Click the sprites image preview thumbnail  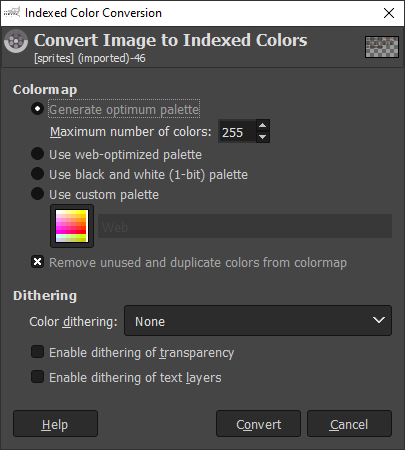(382, 47)
